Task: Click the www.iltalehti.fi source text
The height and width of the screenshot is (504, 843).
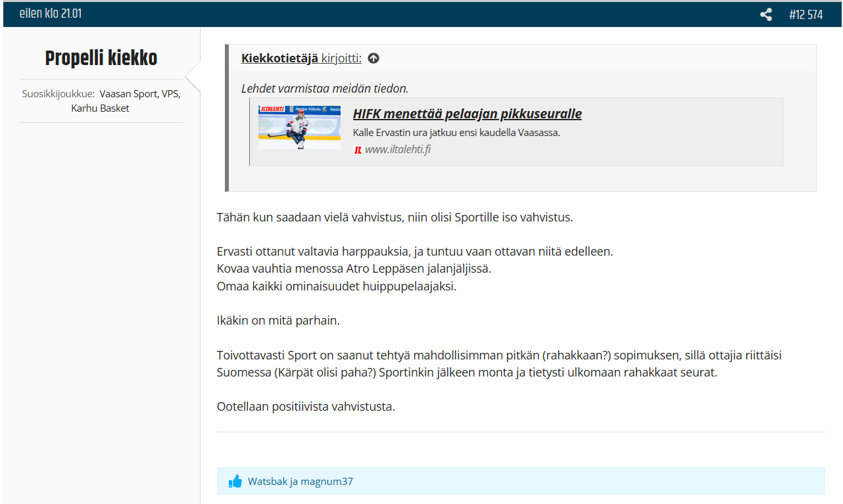Action: point(398,149)
